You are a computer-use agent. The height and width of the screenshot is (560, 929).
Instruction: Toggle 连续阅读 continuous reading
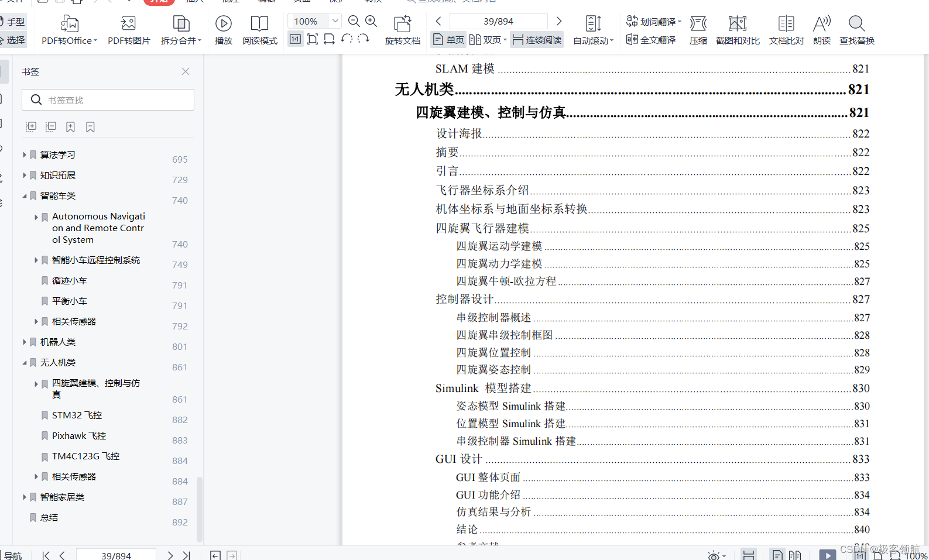click(x=537, y=40)
